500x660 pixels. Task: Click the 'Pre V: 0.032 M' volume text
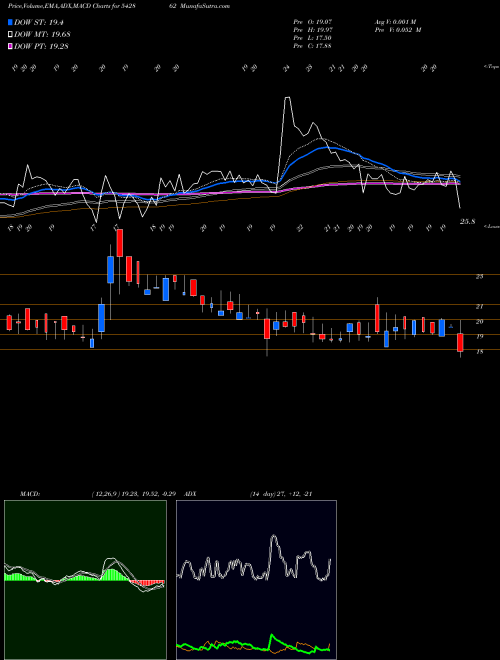[398, 30]
